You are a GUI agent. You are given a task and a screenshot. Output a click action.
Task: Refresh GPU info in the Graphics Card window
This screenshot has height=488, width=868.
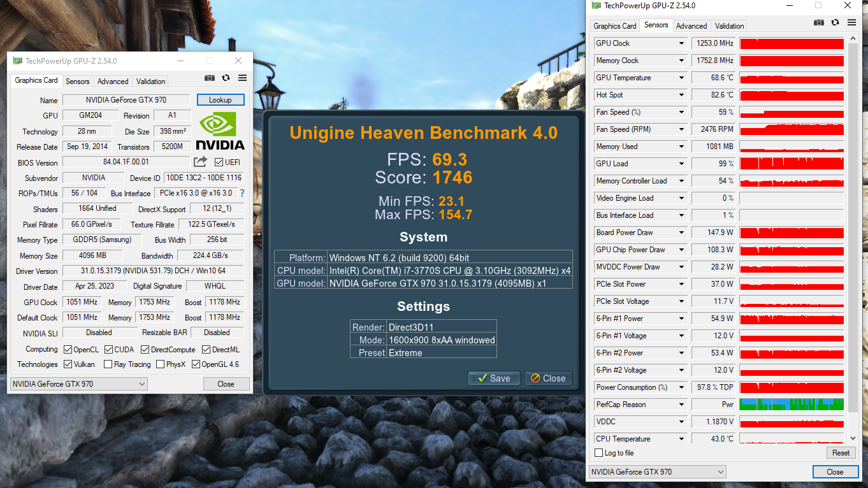pyautogui.click(x=226, y=78)
